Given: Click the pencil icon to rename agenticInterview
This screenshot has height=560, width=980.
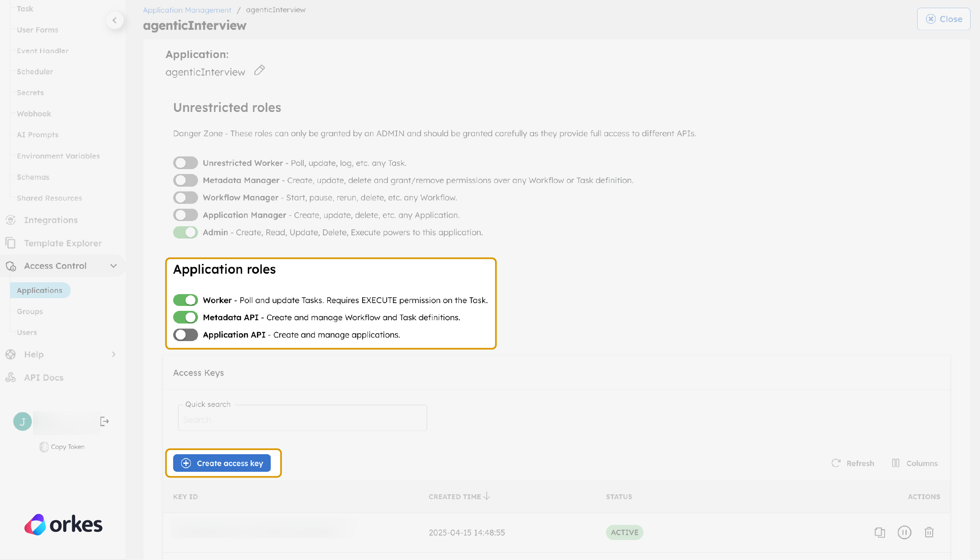Looking at the screenshot, I should (260, 70).
